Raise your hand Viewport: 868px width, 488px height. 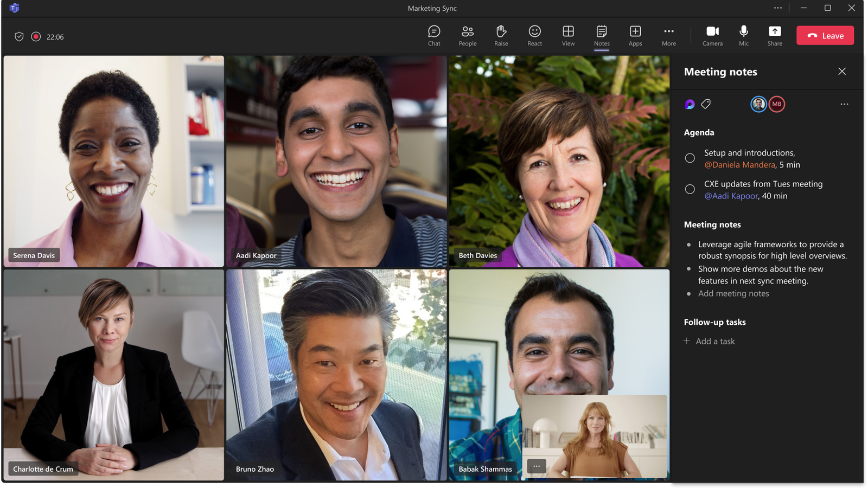coord(501,35)
